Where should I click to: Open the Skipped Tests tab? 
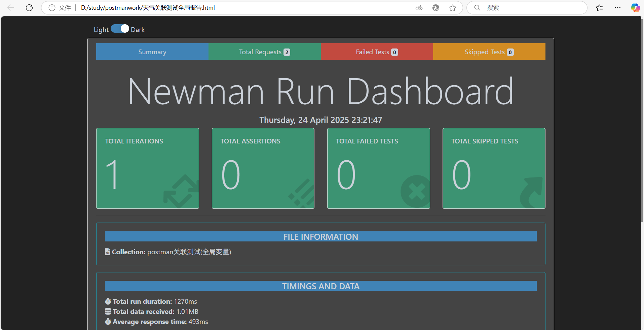click(x=489, y=52)
